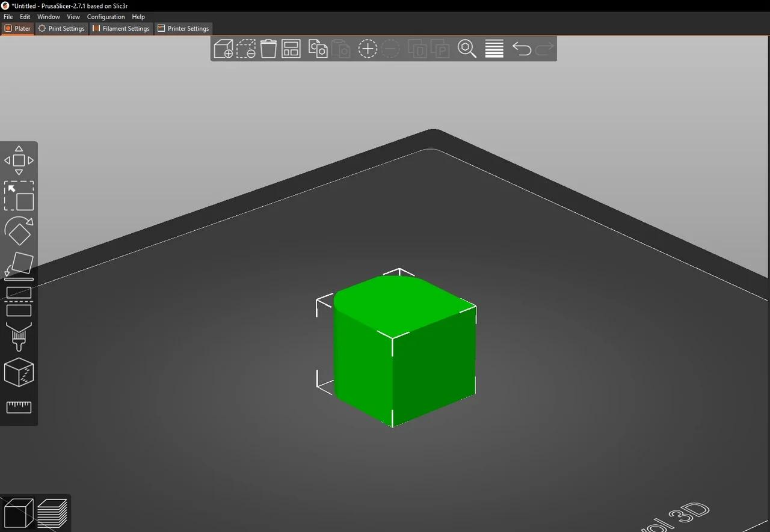
Task: Open the Configuration menu
Action: point(106,17)
